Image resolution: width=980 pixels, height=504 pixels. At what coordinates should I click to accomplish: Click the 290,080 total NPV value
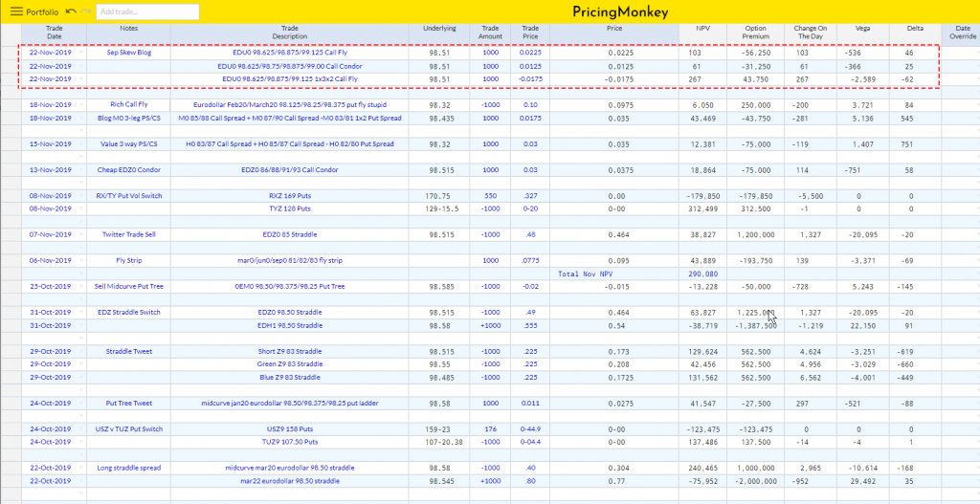click(x=703, y=274)
